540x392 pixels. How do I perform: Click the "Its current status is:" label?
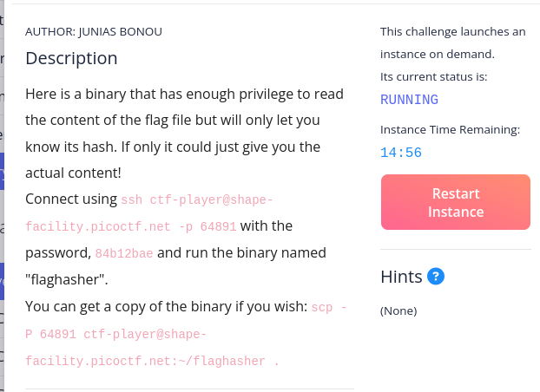[434, 76]
